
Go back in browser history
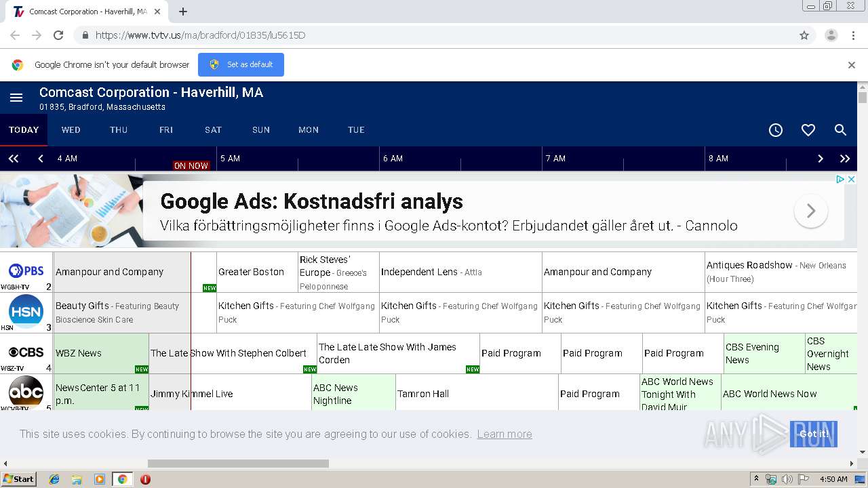(x=15, y=35)
